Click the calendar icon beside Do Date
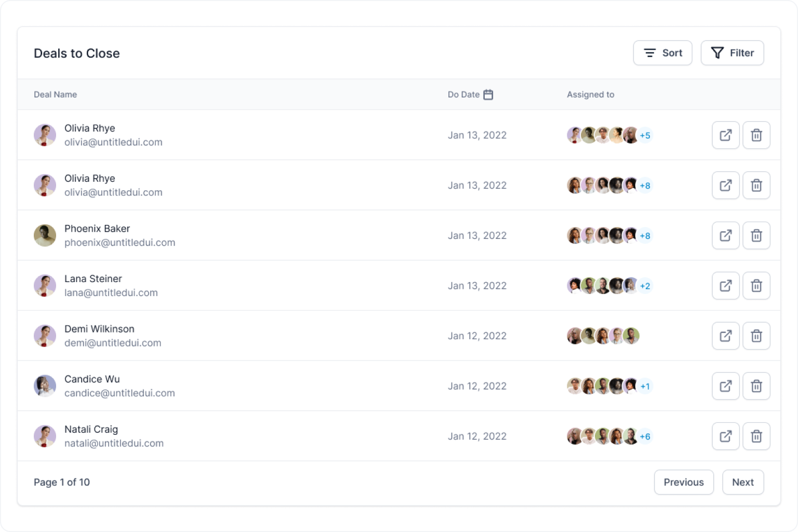Viewport: 798px width, 532px height. click(488, 95)
